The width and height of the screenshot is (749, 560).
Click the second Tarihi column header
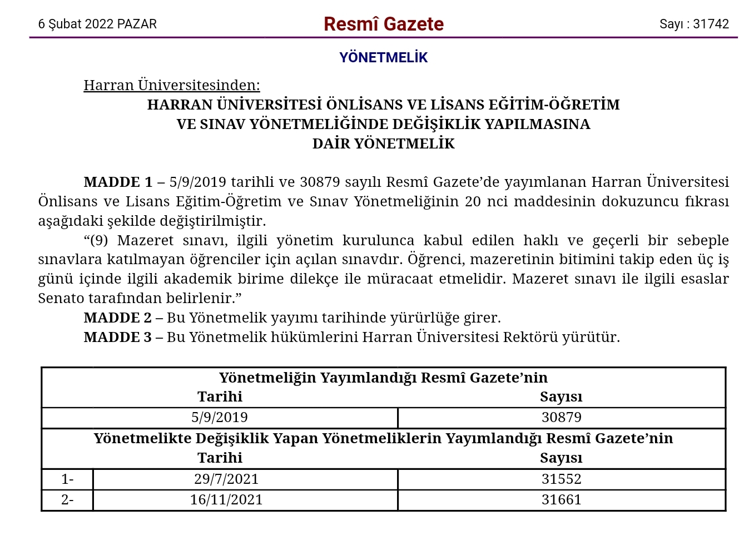220,458
